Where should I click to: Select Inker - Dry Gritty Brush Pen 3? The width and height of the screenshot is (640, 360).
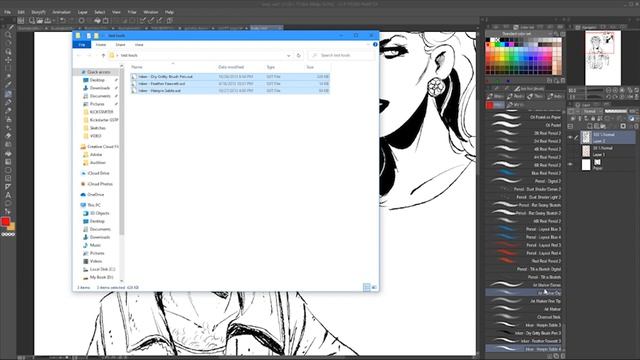523,333
